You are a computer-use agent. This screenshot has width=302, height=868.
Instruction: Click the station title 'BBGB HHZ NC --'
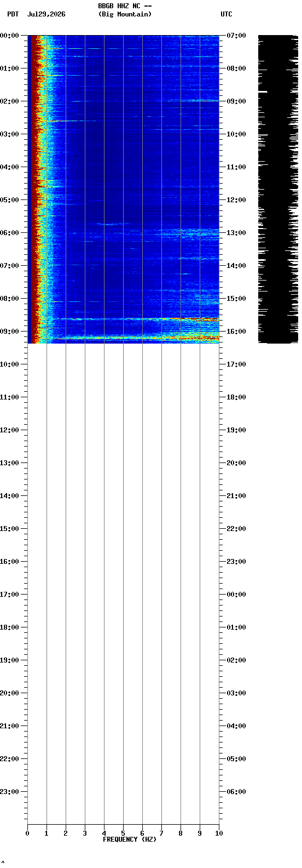(125, 6)
